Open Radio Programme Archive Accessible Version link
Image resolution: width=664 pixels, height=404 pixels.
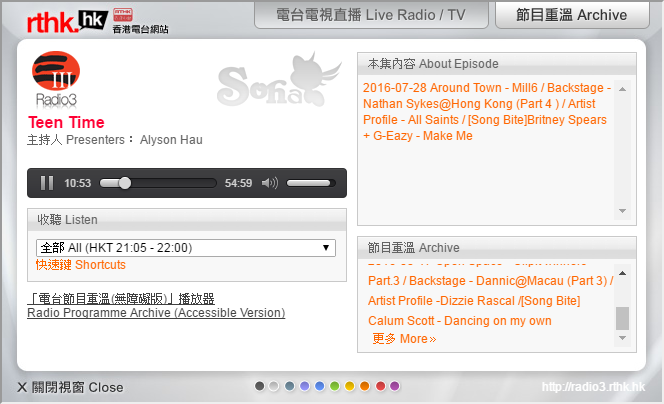156,313
